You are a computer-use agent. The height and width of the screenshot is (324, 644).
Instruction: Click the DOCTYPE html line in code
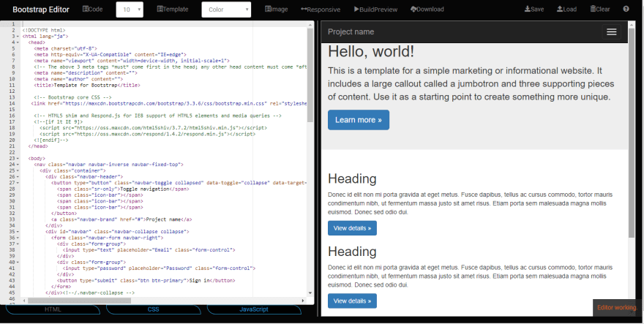coord(44,31)
